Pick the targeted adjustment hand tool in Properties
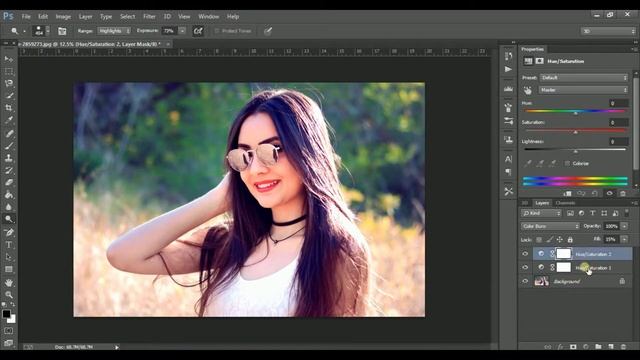Viewport: 640px width, 360px height. 528,90
